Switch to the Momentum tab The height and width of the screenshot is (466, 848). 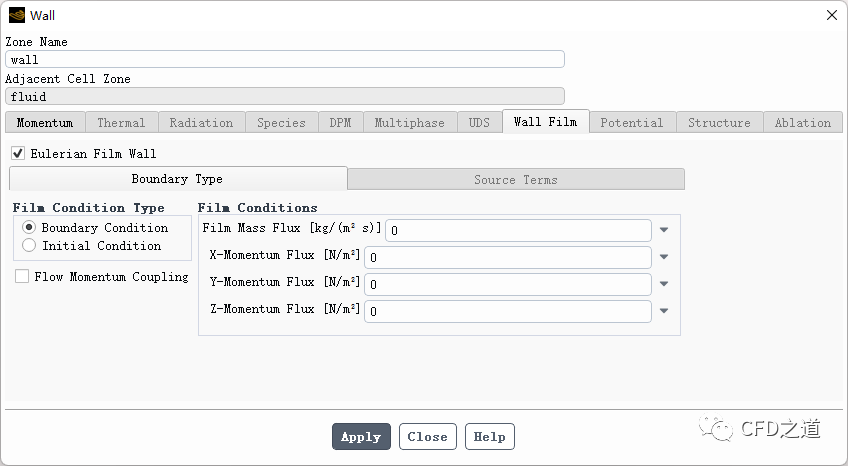[x=45, y=123]
